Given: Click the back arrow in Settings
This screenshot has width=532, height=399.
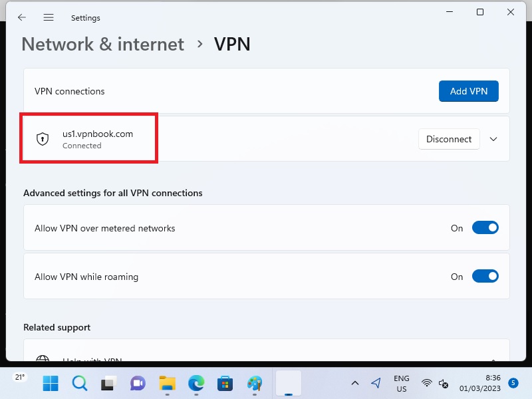Looking at the screenshot, I should (x=22, y=17).
